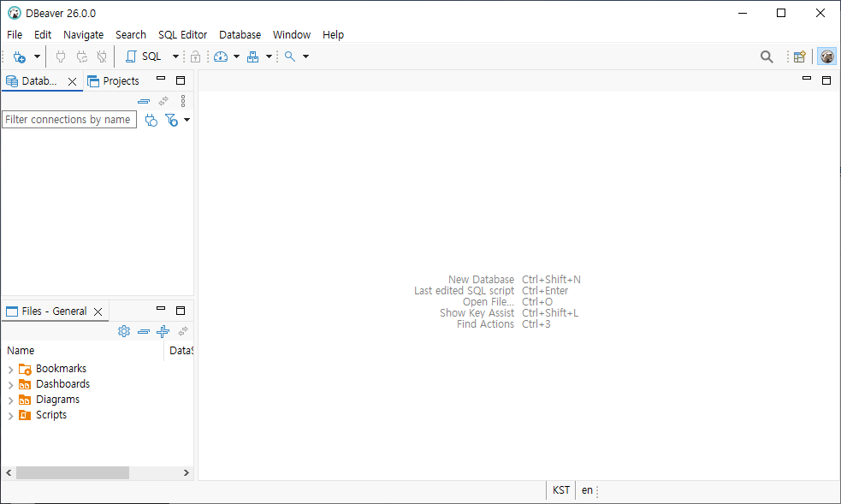Click the blue magnifier search icon
Image resolution: width=841 pixels, height=504 pixels.
[290, 56]
